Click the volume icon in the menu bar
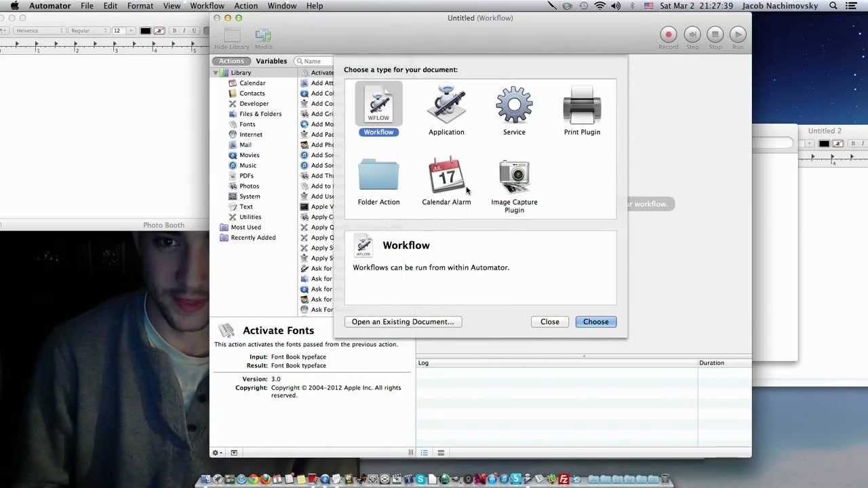This screenshot has width=868, height=488. pyautogui.click(x=616, y=5)
